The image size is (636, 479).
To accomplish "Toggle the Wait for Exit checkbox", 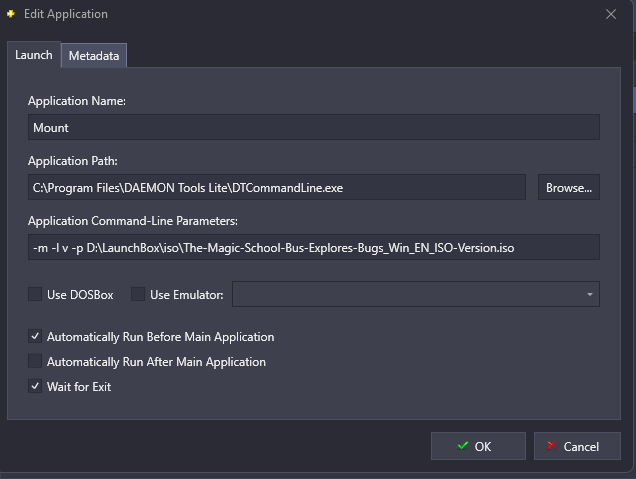I will (x=35, y=386).
